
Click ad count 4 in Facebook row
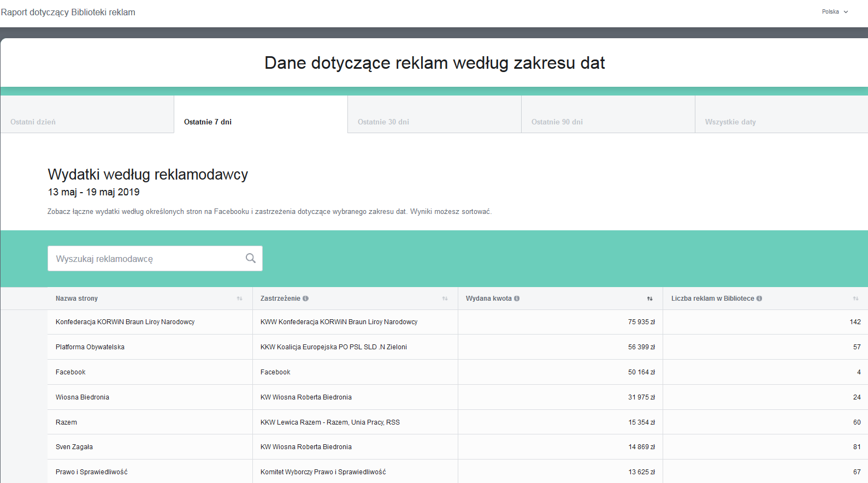click(859, 372)
